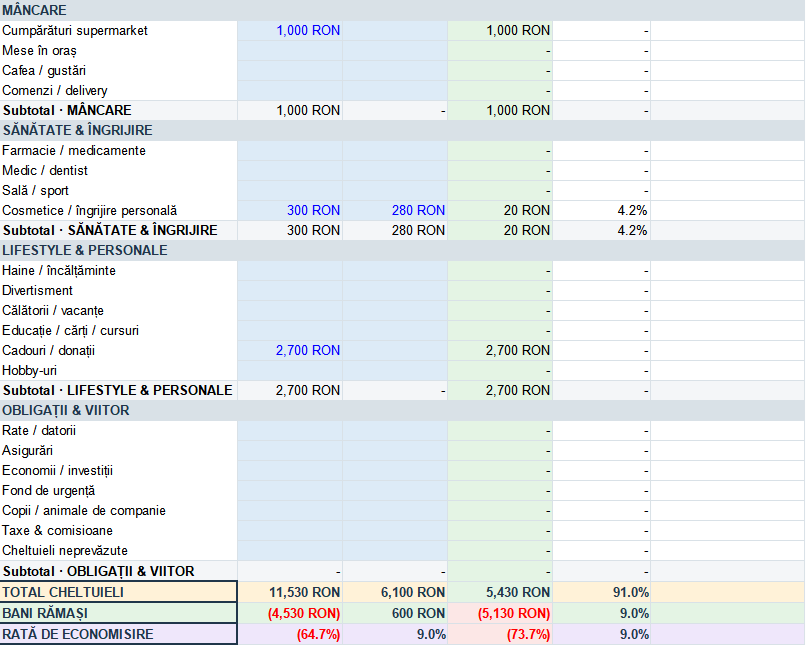Select the 6,100 RON total
Viewport: 810px width, 651px height.
coord(413,593)
